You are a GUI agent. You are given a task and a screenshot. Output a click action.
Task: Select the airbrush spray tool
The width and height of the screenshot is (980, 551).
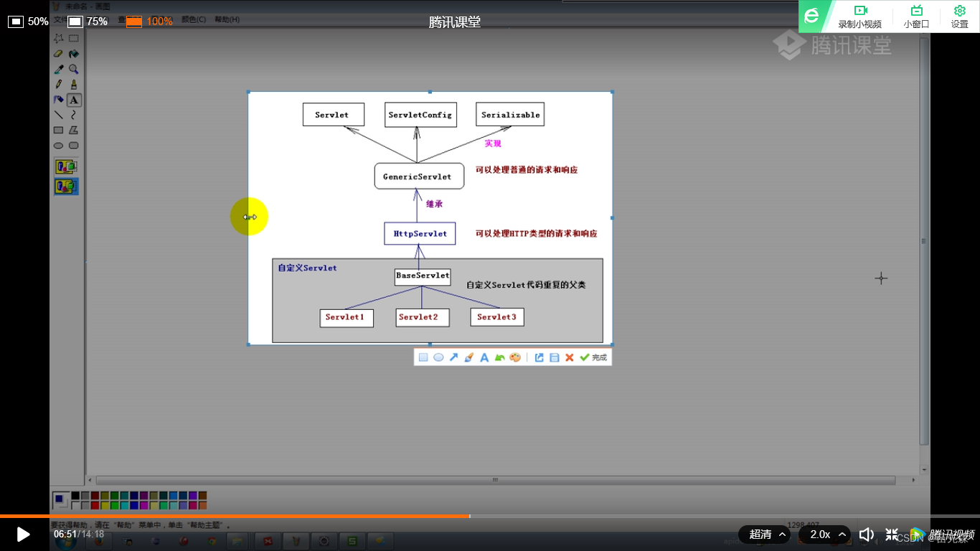coord(59,100)
